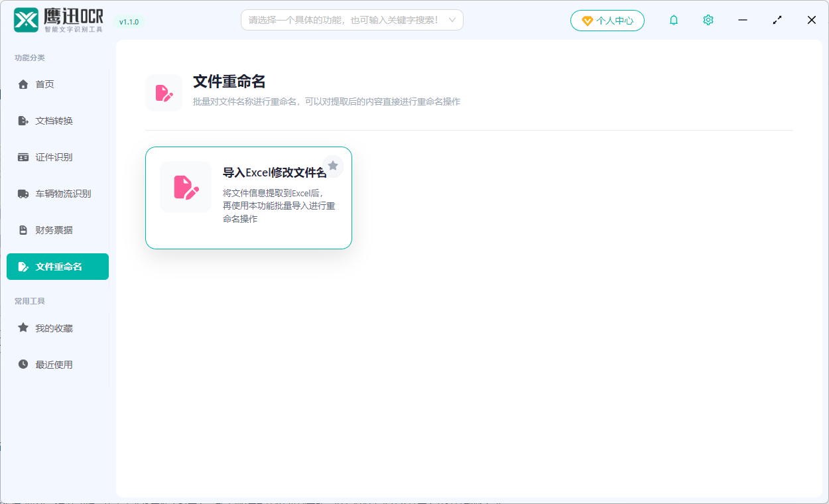Open the function search dropdown
Viewport: 829px width, 504px height.
[351, 20]
